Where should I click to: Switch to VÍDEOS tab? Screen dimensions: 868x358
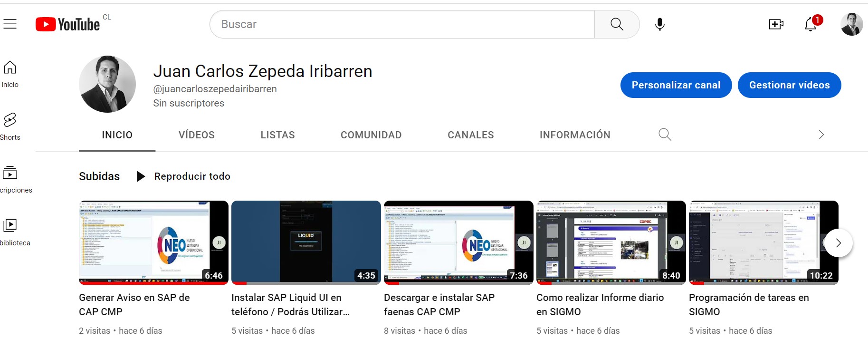click(196, 135)
